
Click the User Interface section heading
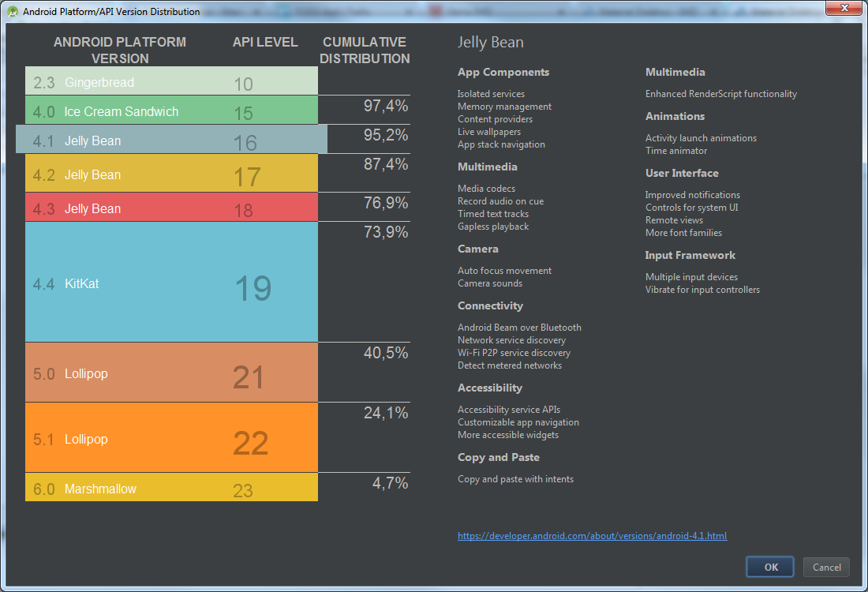pyautogui.click(x=682, y=174)
